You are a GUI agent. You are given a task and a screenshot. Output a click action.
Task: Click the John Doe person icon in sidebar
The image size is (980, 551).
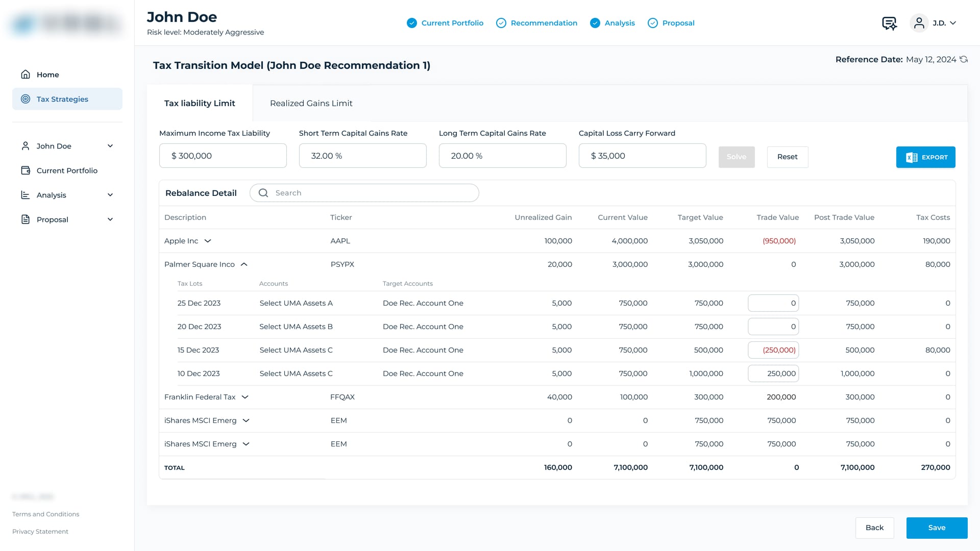[x=26, y=146]
